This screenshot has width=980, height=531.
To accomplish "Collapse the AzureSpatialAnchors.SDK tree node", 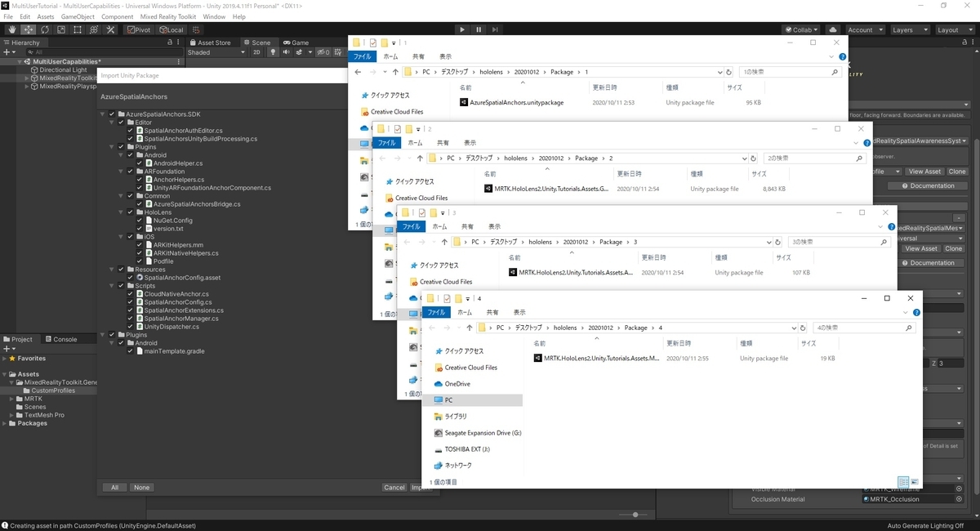I will coord(103,114).
